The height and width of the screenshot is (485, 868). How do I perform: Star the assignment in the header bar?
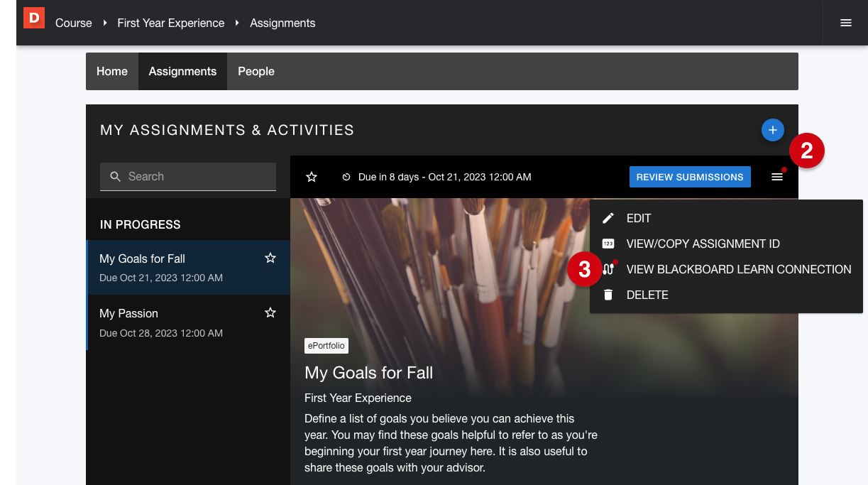[x=312, y=177]
